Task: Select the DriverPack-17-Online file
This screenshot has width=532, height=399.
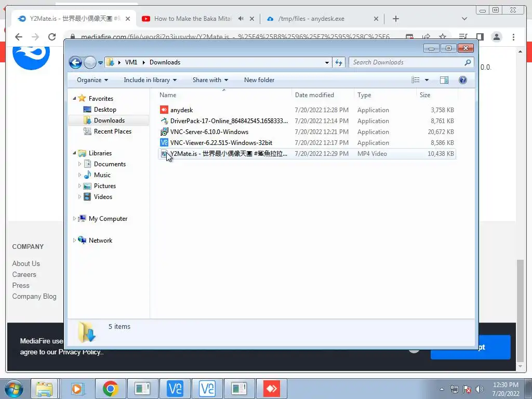Action: tap(307, 121)
